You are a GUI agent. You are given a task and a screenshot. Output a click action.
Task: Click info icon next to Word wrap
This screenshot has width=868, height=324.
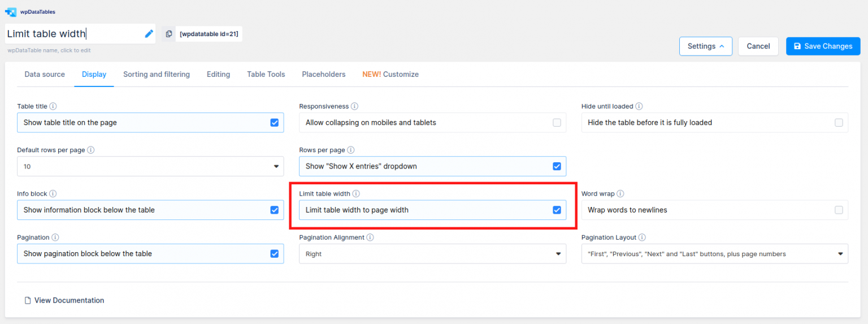[620, 194]
